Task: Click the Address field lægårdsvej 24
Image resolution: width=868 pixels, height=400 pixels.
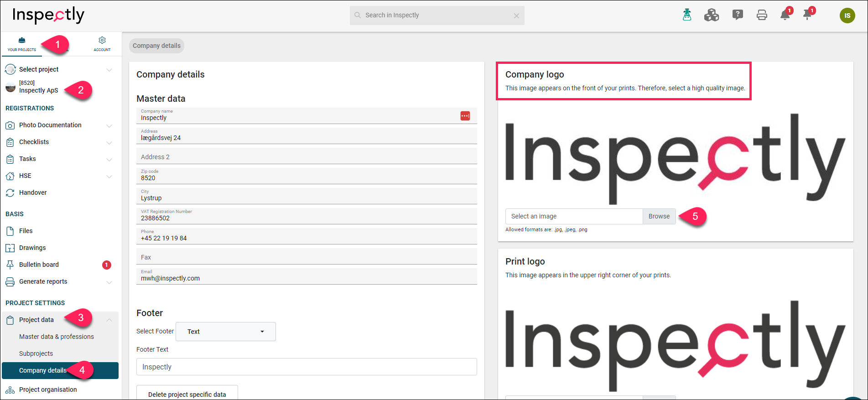Action: (x=307, y=136)
